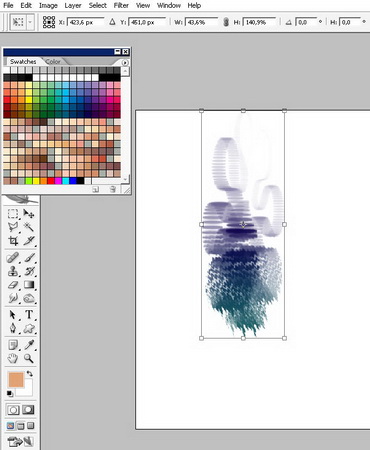Viewport: 370px width, 450px height.
Task: Open the File menu
Action: (x=8, y=5)
